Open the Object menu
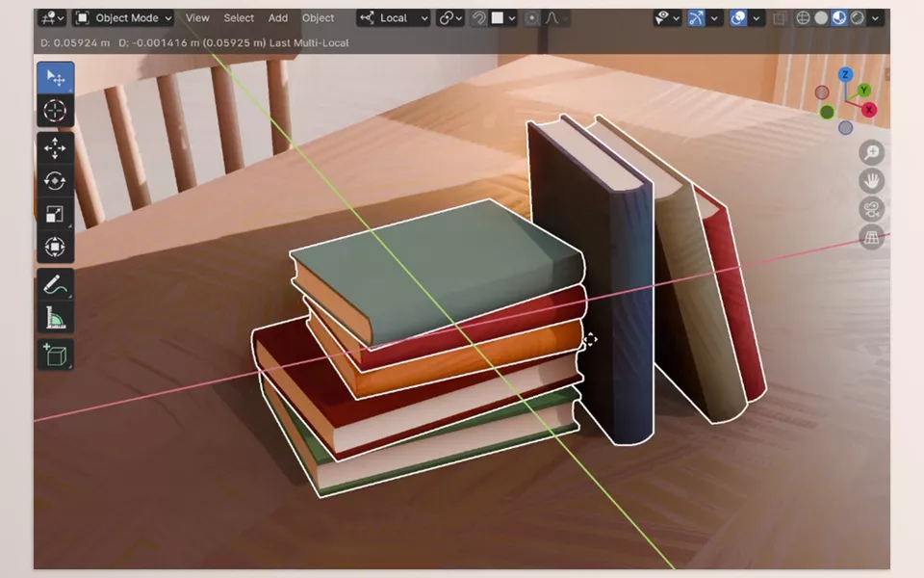Viewport: 924px width, 578px height. (x=318, y=17)
